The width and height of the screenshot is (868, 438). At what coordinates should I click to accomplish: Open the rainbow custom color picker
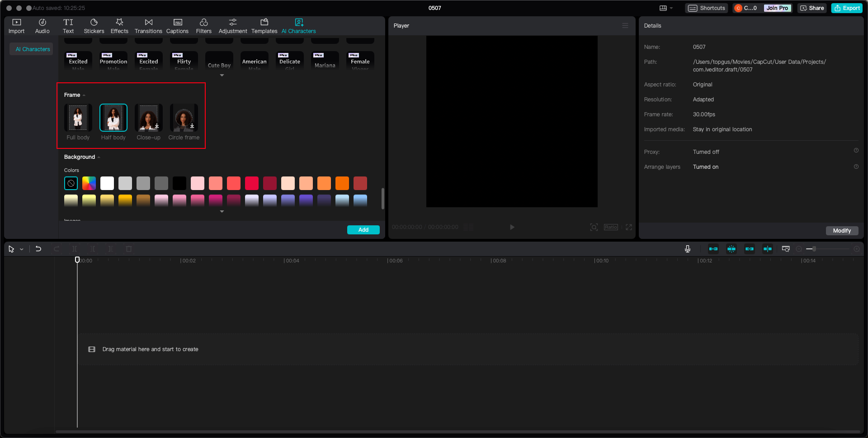pos(89,183)
